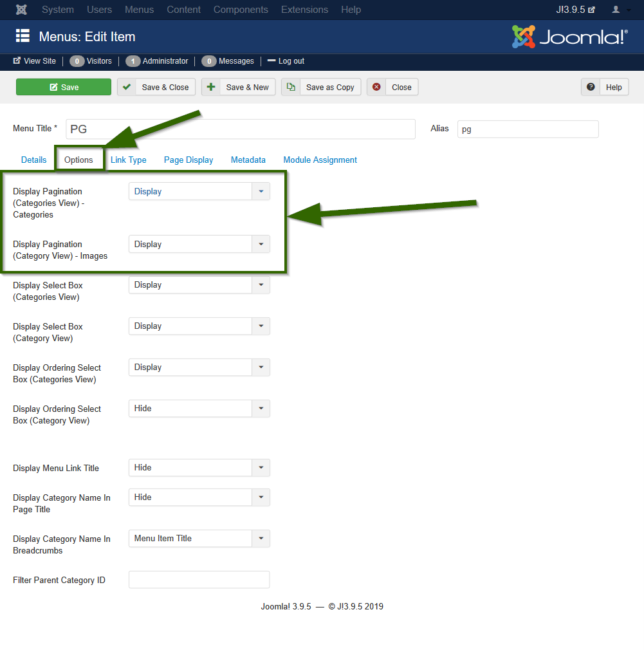Click the Filter Parent Category ID field
This screenshot has height=650, width=644.
199,579
